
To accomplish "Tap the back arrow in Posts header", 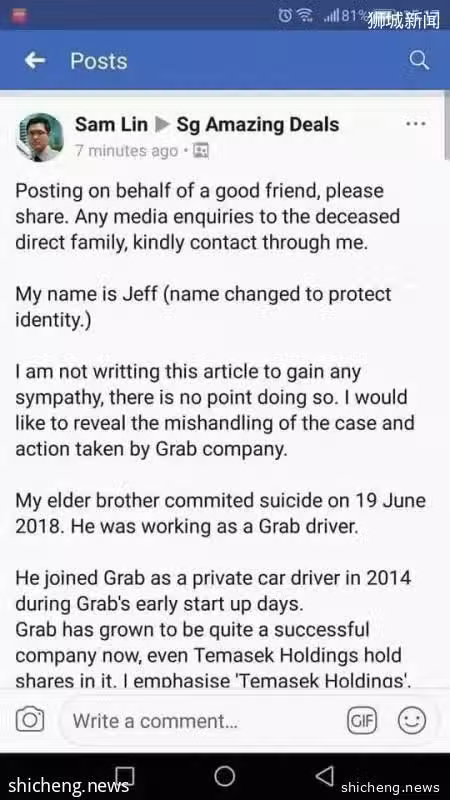I will pos(35,61).
